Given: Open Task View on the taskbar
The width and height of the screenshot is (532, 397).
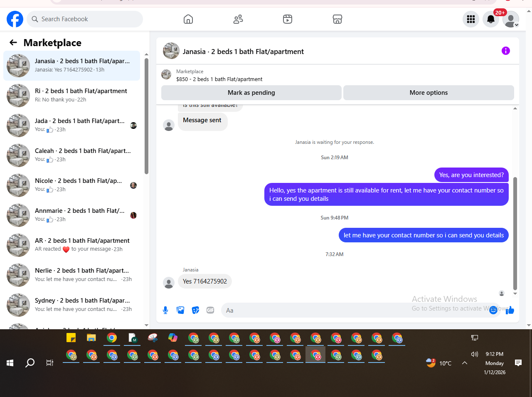Looking at the screenshot, I should [50, 363].
